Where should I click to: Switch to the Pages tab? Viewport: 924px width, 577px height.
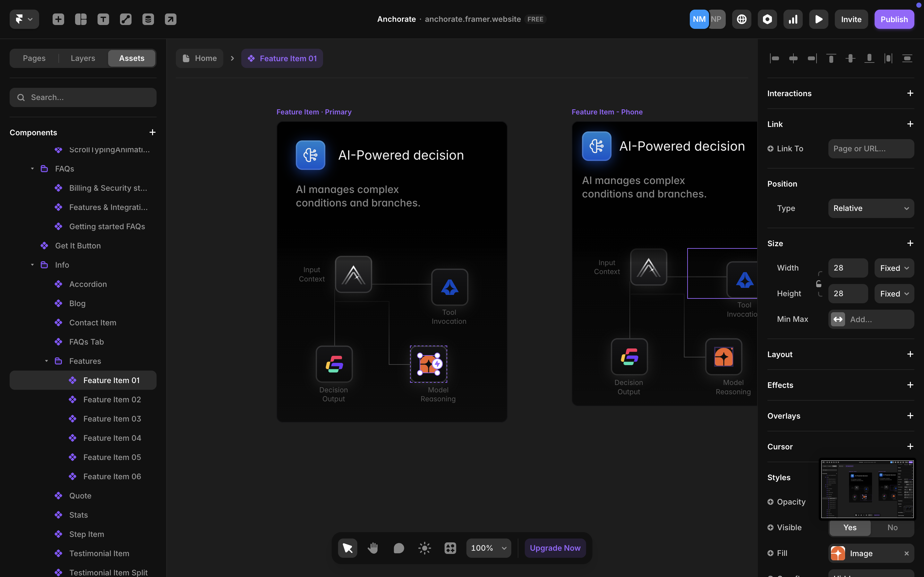click(x=34, y=58)
